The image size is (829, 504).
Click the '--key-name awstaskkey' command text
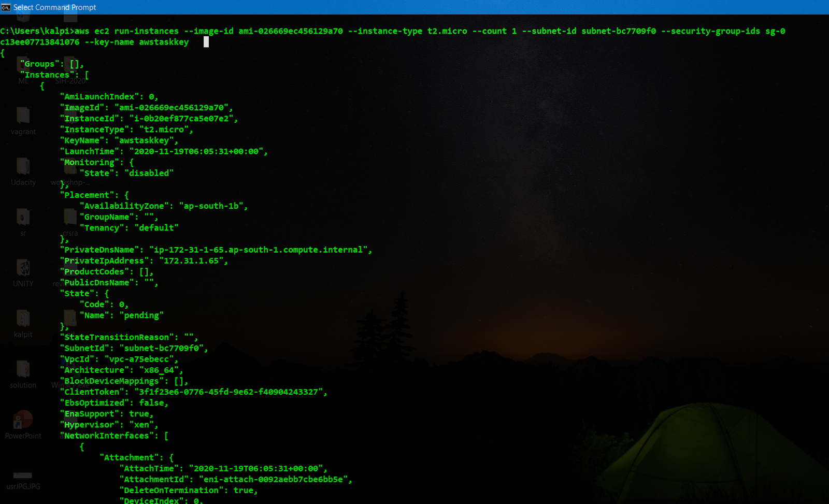pos(137,42)
